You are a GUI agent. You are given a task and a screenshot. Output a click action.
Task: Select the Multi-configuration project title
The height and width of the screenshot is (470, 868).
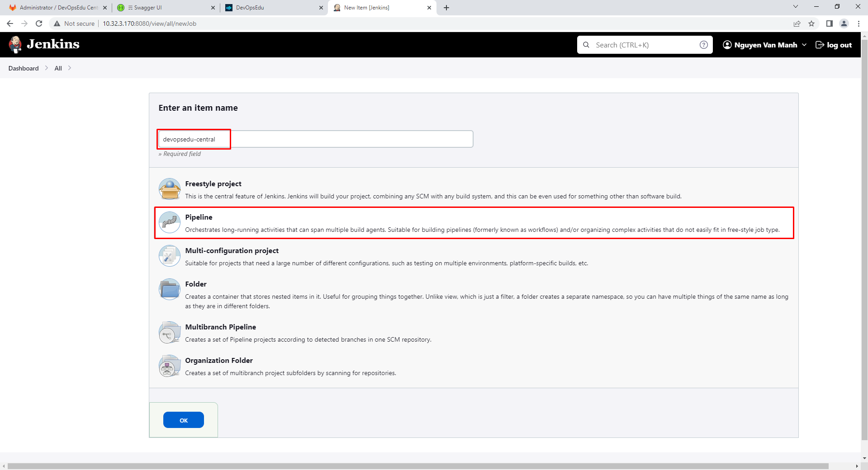click(232, 250)
